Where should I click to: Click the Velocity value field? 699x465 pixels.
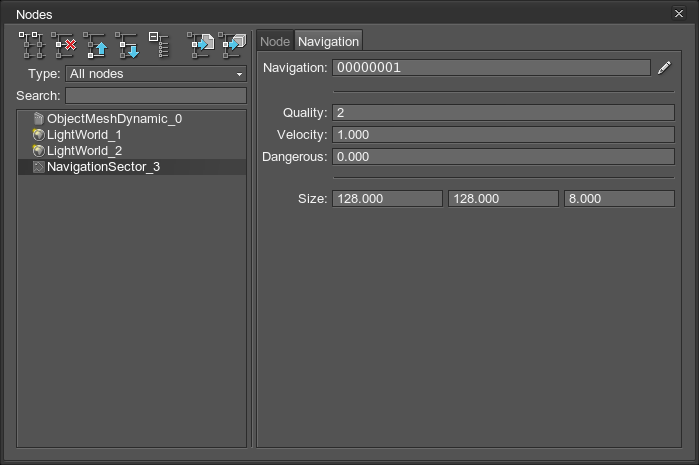point(503,135)
